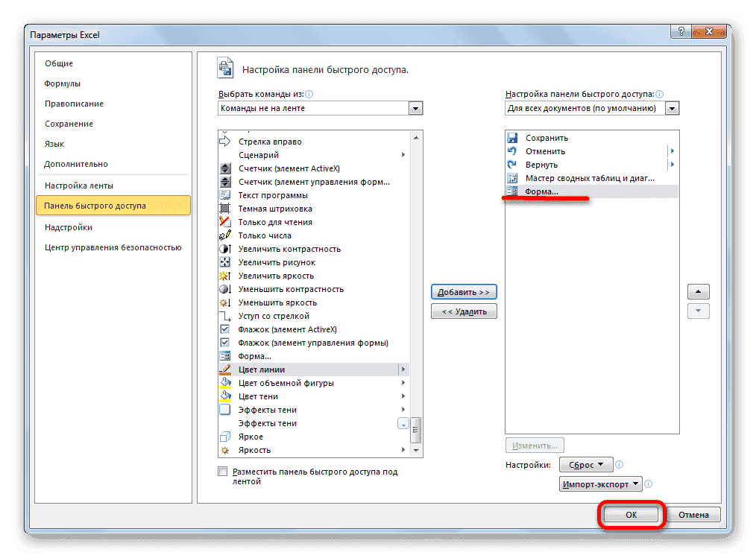Click the info icon beside the Сброс button
The height and width of the screenshot is (558, 756).
tap(620, 465)
